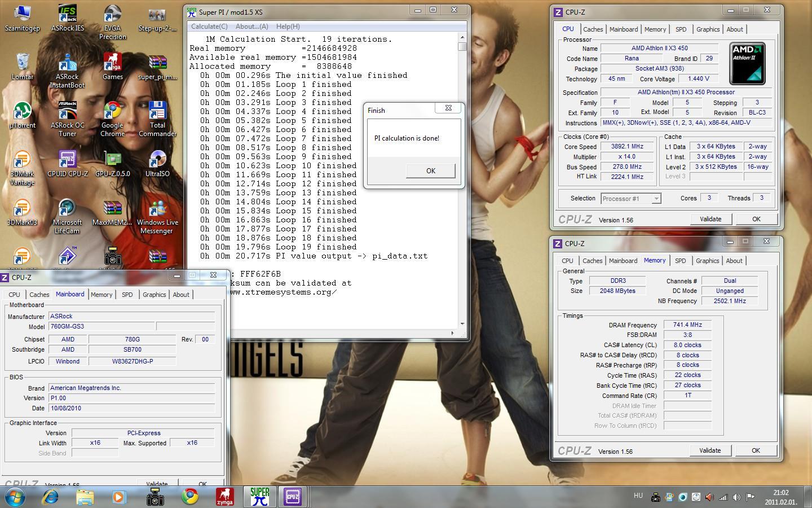Open Graphics tab in Memory CPU-Z window
The image size is (812, 508).
click(707, 261)
